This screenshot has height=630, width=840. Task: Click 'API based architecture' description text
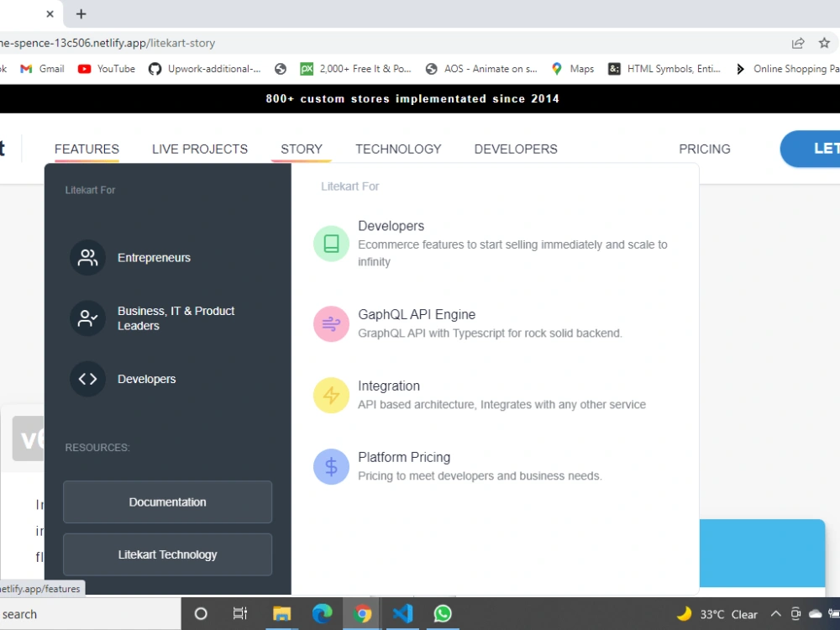click(502, 405)
